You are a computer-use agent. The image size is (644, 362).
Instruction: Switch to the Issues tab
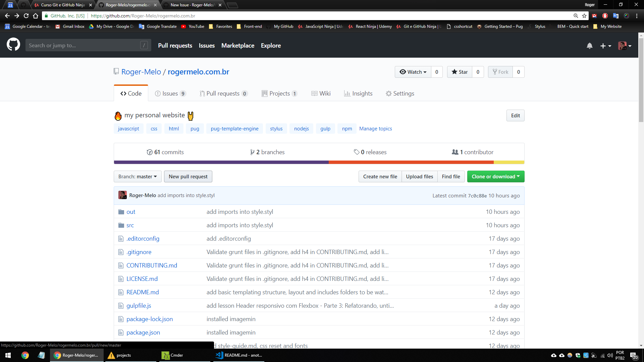click(x=170, y=94)
